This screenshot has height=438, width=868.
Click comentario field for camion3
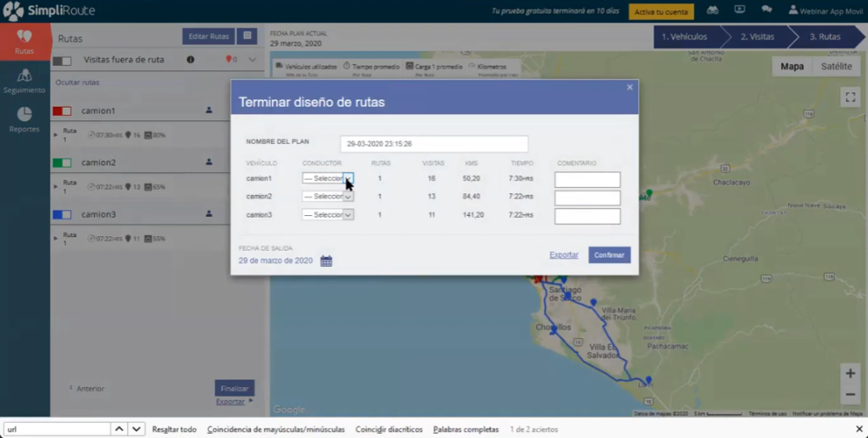point(587,216)
